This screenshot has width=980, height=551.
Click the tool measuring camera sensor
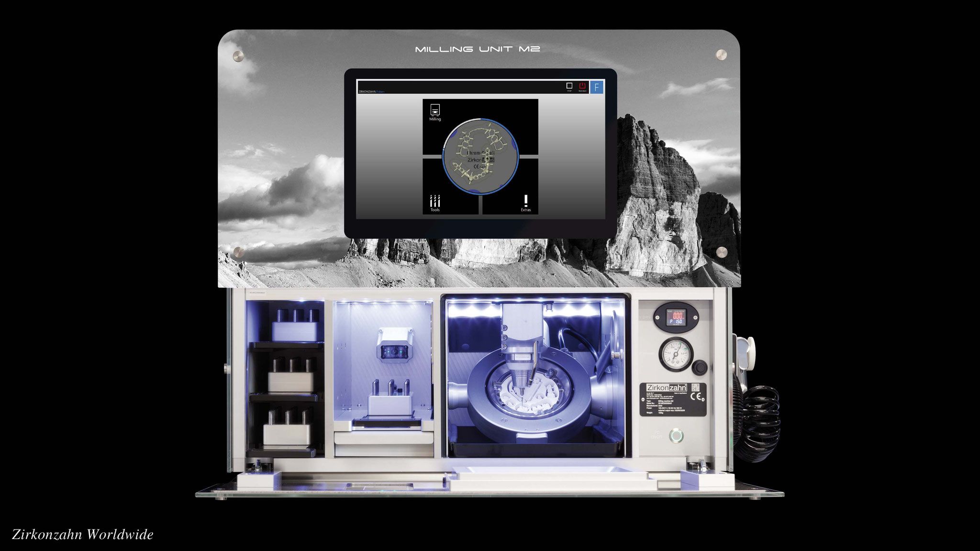pyautogui.click(x=395, y=351)
